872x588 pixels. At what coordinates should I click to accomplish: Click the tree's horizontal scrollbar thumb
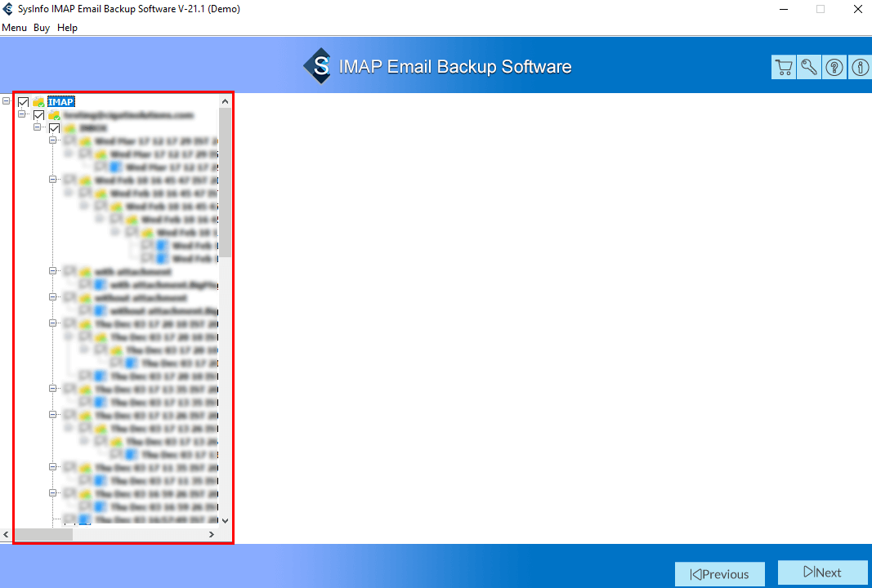tap(43, 534)
